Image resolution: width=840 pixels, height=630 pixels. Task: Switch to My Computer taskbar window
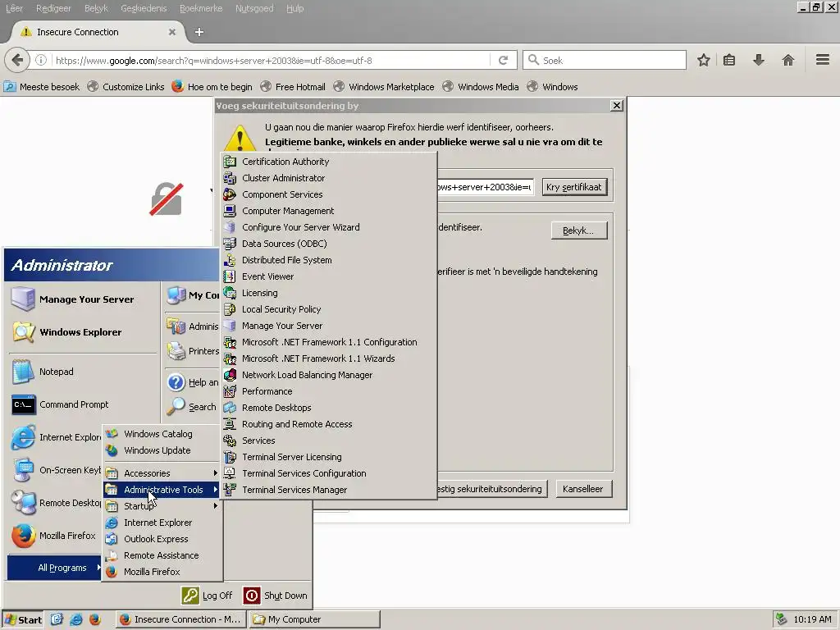315,619
